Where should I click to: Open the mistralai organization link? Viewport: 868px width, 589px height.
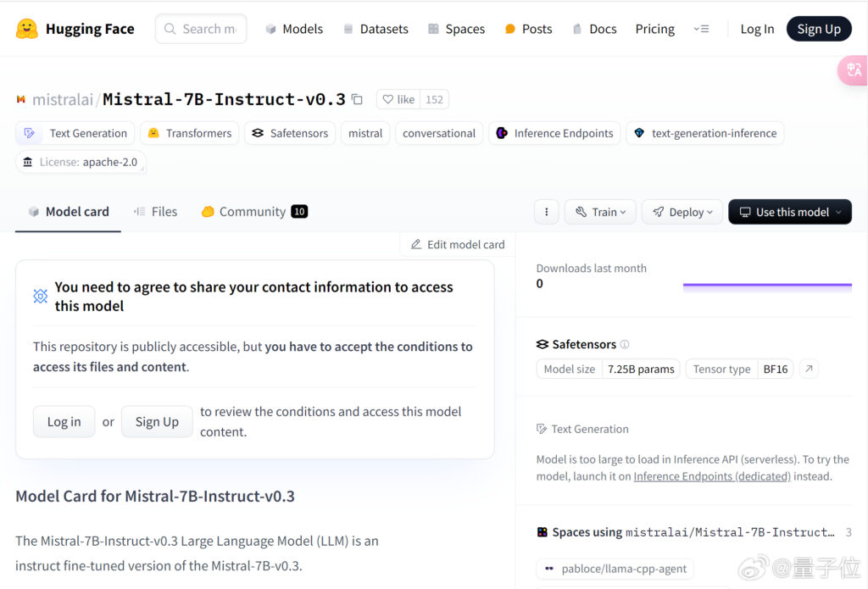(63, 99)
